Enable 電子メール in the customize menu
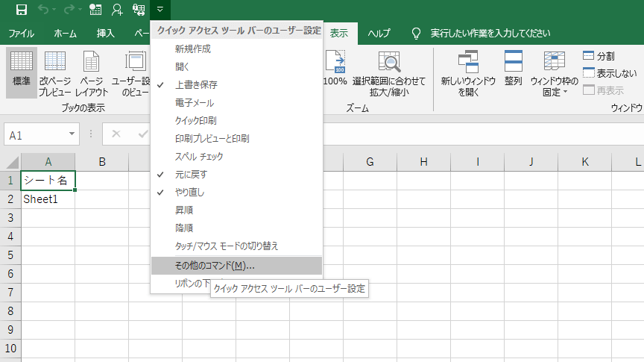The width and height of the screenshot is (644, 362). click(236, 102)
